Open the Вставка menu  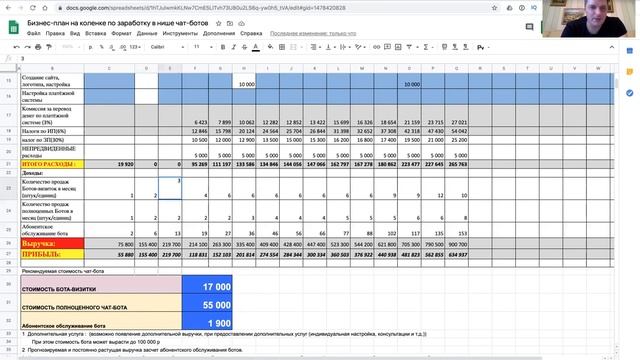click(x=96, y=33)
